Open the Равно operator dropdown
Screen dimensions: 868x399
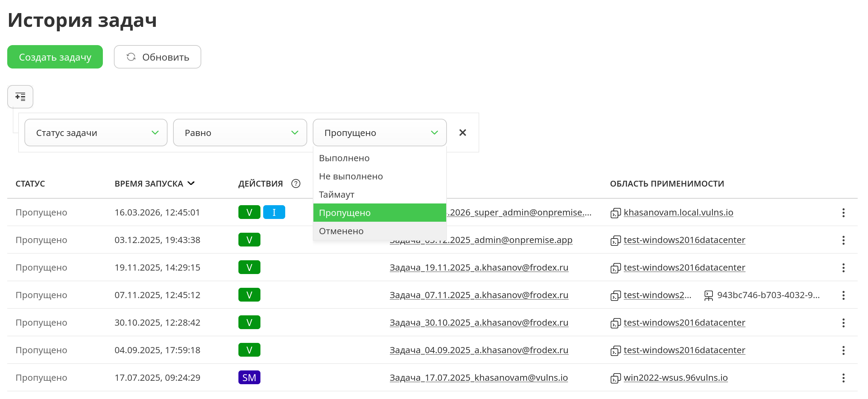click(240, 133)
